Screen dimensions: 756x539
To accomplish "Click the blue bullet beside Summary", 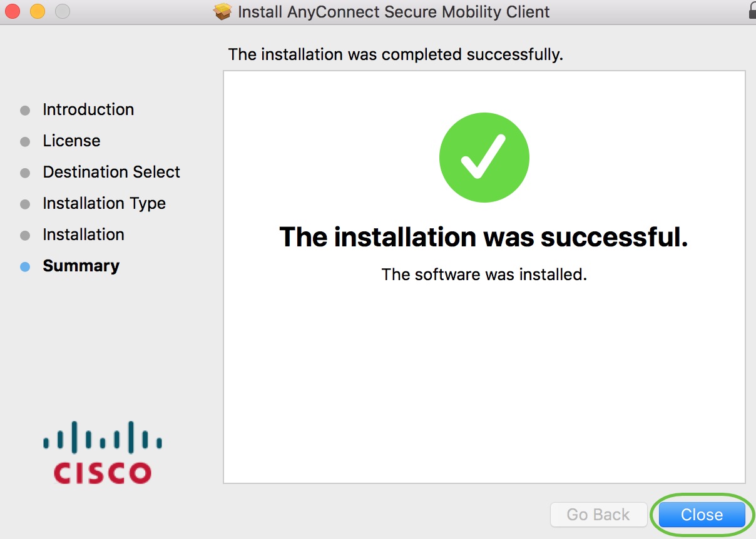I will 25,266.
